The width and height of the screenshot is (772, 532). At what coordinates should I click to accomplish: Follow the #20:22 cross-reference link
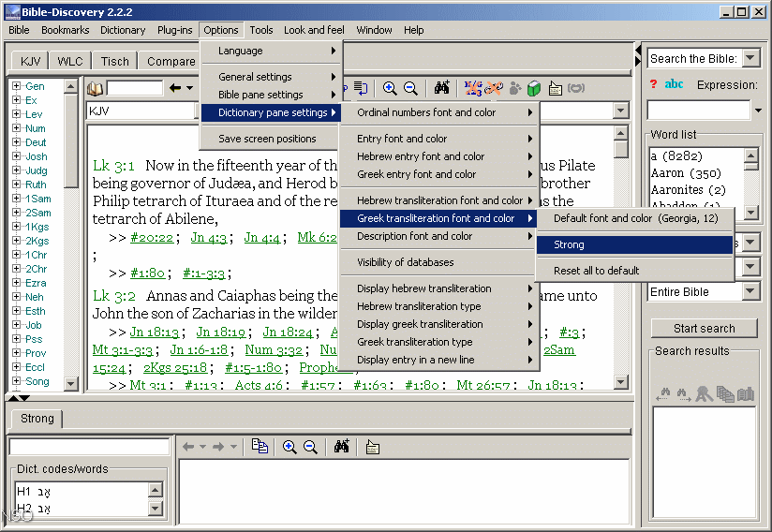(152, 238)
